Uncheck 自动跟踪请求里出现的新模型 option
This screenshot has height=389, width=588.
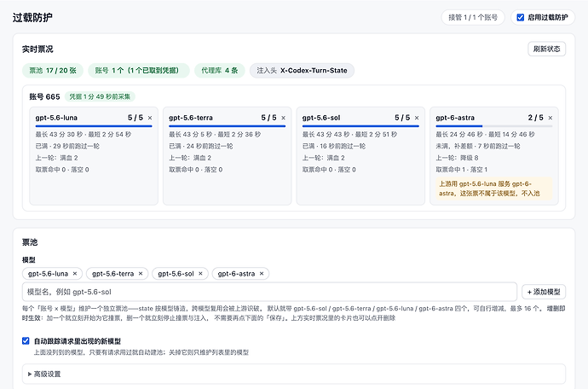point(26,341)
